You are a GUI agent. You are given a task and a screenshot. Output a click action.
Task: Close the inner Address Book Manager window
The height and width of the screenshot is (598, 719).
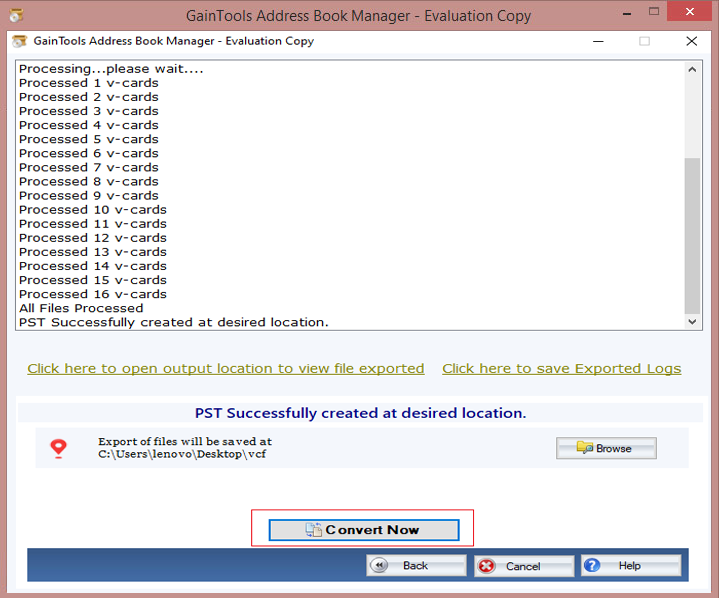click(x=691, y=41)
